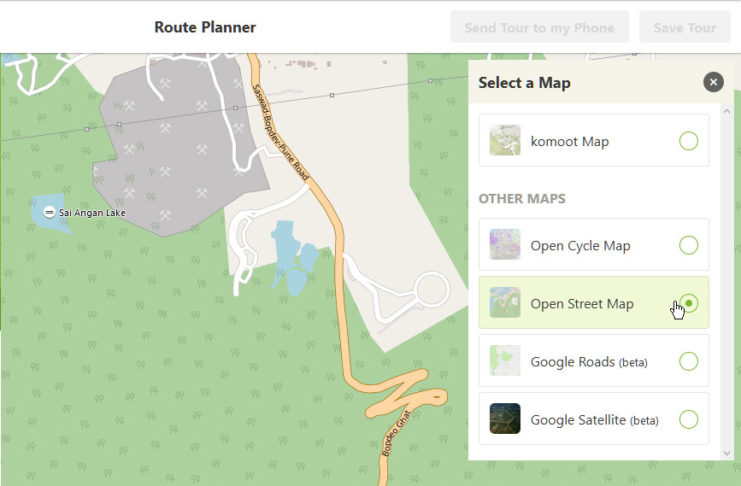Click the Google Satellite (beta) label text

tap(594, 420)
